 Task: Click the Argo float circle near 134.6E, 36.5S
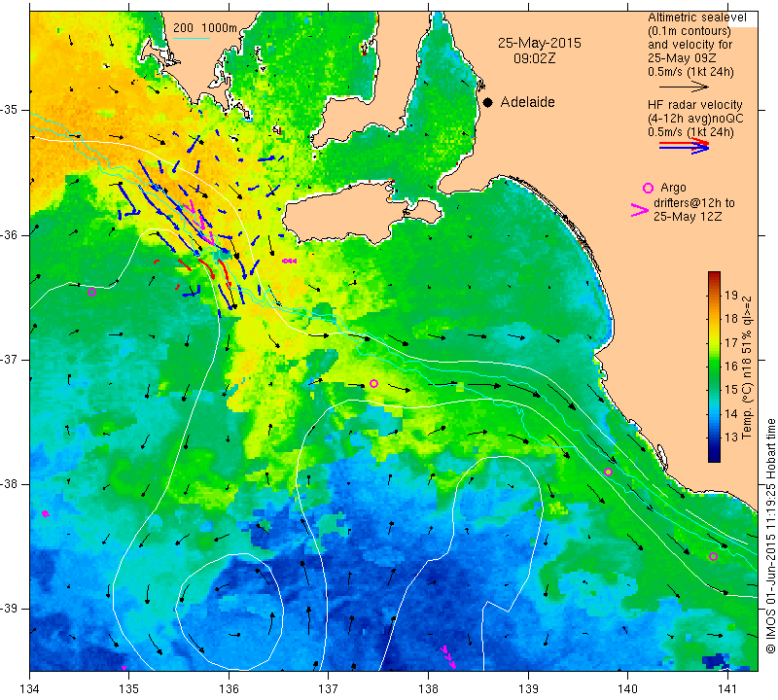point(91,293)
